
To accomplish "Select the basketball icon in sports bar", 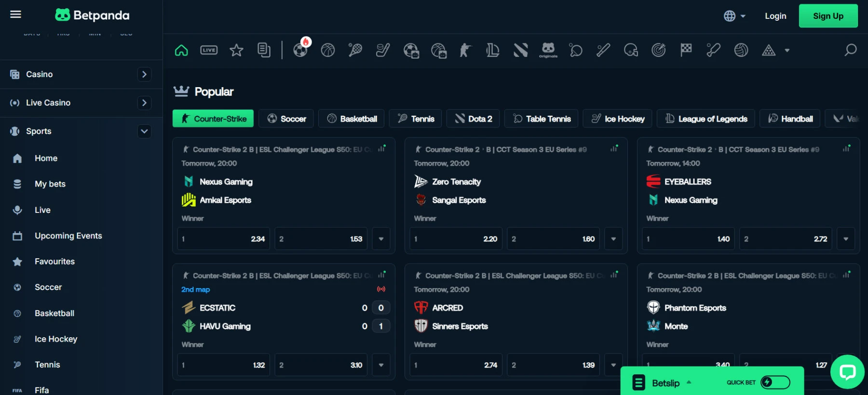I will coord(328,50).
